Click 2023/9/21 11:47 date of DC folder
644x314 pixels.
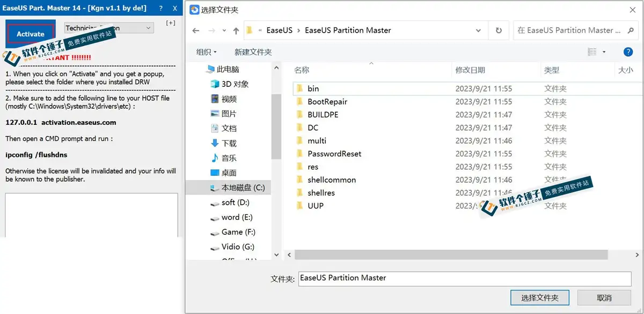coord(484,128)
